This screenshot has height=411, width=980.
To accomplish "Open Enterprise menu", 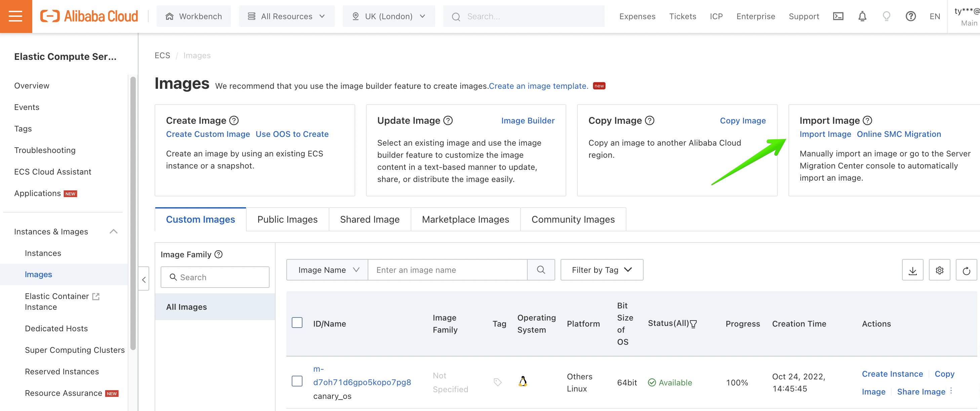I will (x=755, y=16).
